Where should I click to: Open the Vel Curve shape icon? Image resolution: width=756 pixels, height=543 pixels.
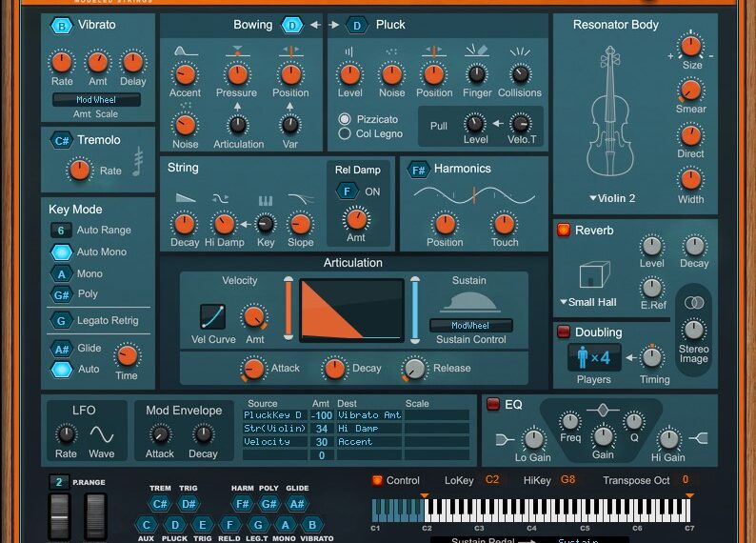tap(212, 316)
